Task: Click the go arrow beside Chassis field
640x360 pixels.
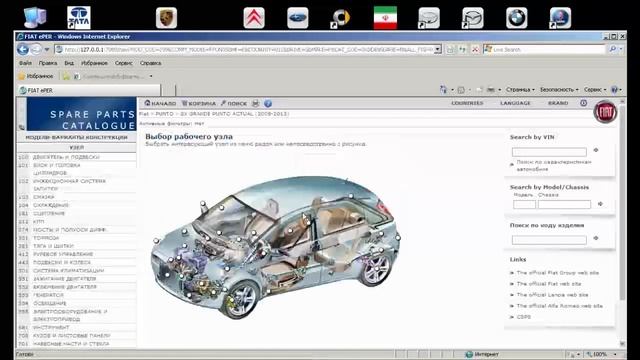Action: [600, 204]
